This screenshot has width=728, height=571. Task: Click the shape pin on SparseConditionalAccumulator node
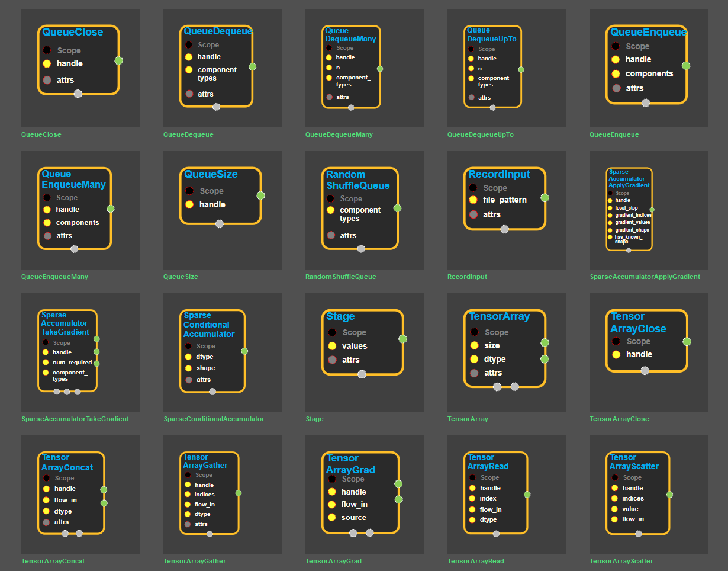(x=188, y=368)
